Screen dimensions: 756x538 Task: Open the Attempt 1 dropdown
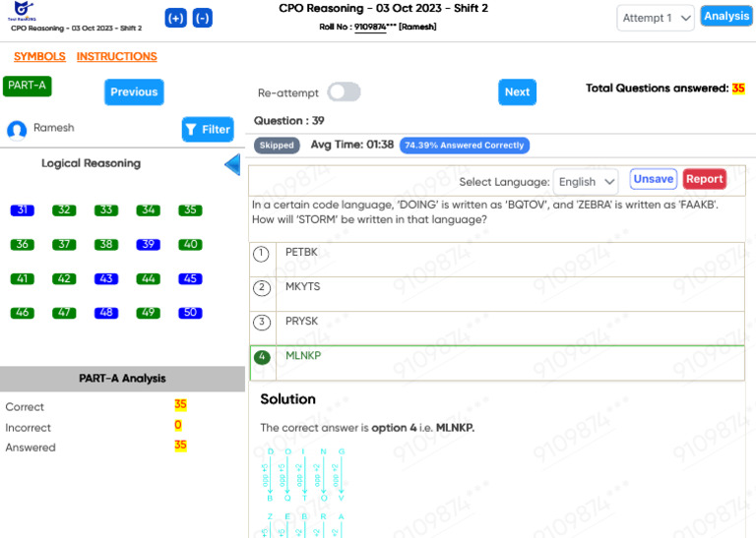click(x=656, y=19)
